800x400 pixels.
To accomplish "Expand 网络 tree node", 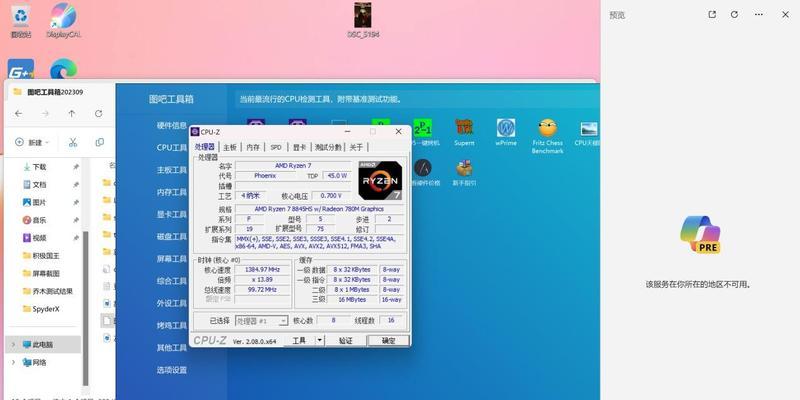I will (13, 363).
